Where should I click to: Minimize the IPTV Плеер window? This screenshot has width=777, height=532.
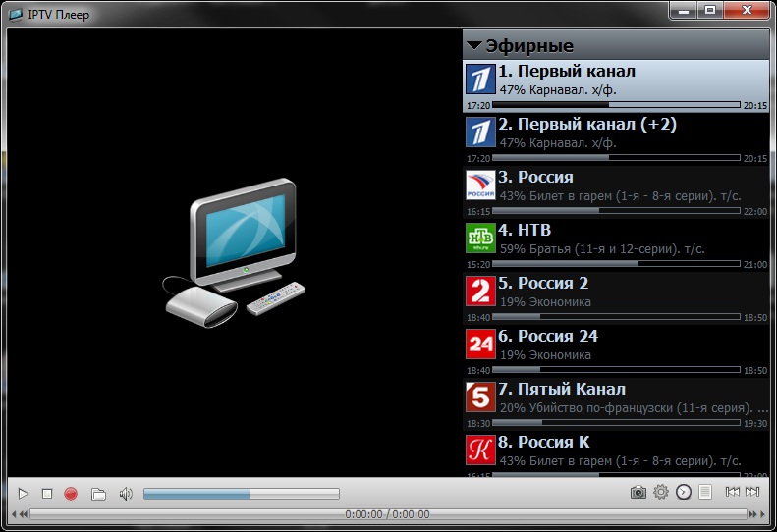[x=684, y=11]
